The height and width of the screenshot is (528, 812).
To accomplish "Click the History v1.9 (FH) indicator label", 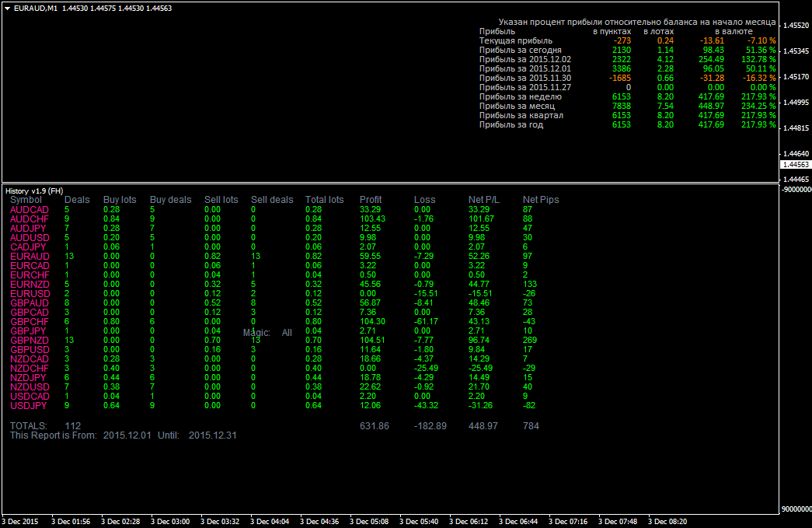I will click(x=34, y=191).
